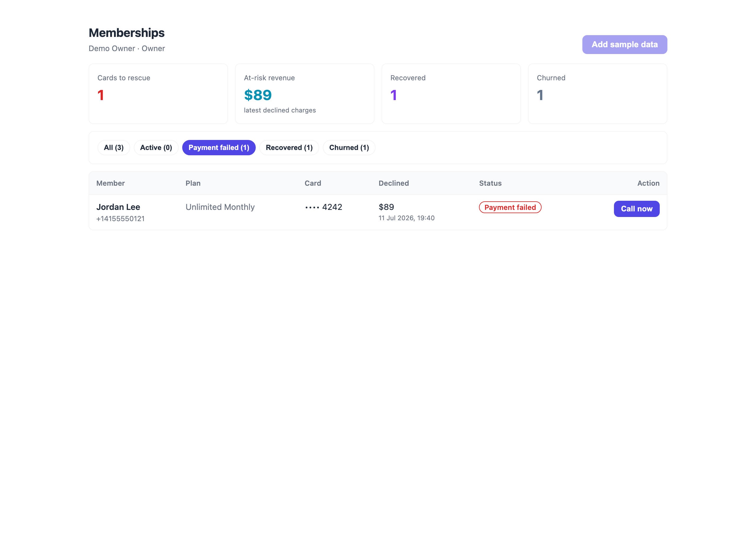The width and height of the screenshot is (756, 555).
Task: Switch to the Recovered (1) filter
Action: coord(289,148)
